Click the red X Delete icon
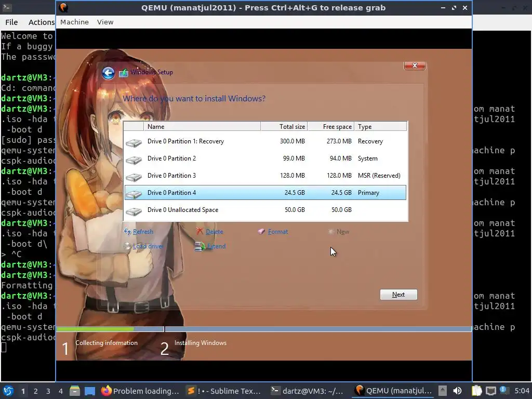The height and width of the screenshot is (399, 532). click(x=199, y=231)
